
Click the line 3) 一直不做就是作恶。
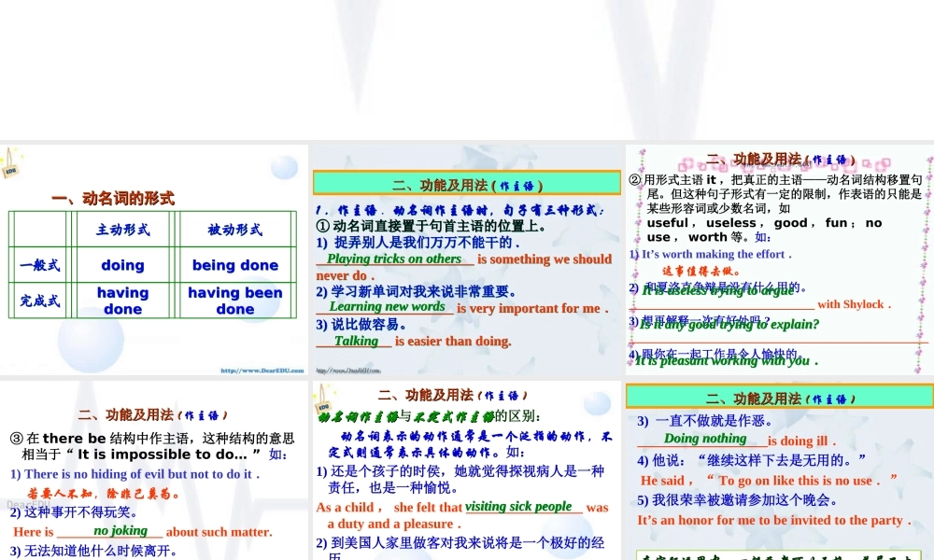pos(706,421)
